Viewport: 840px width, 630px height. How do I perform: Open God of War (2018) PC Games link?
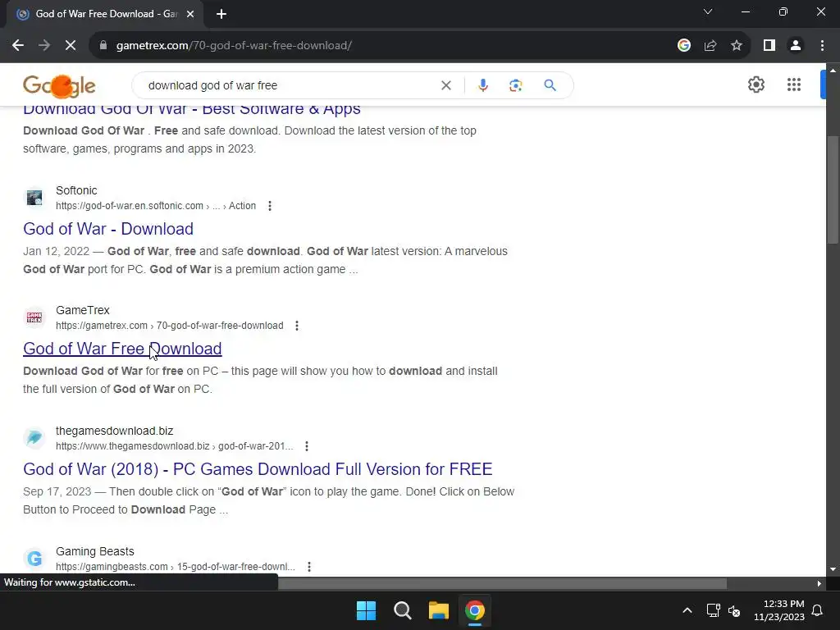pyautogui.click(x=258, y=469)
